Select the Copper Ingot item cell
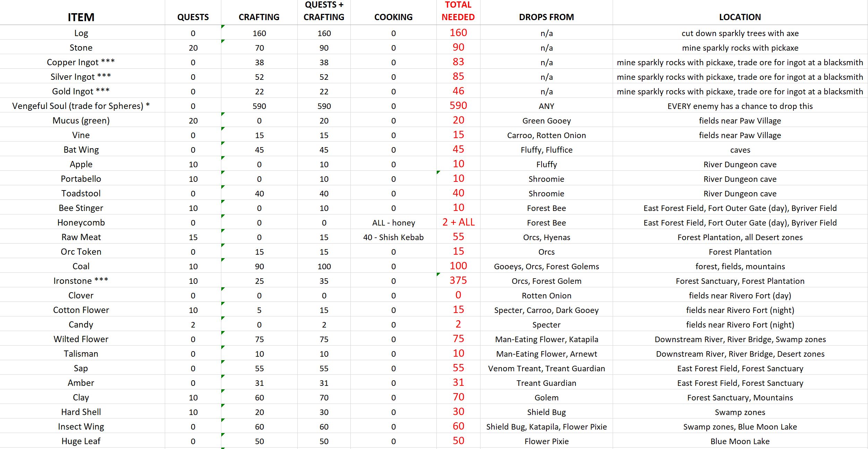The height and width of the screenshot is (449, 868). coord(81,62)
